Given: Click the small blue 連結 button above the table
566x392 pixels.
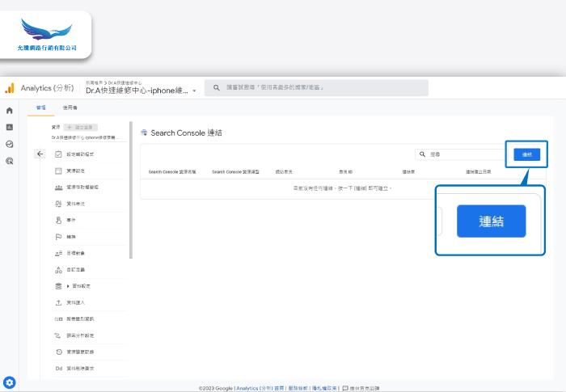Looking at the screenshot, I should 526,154.
